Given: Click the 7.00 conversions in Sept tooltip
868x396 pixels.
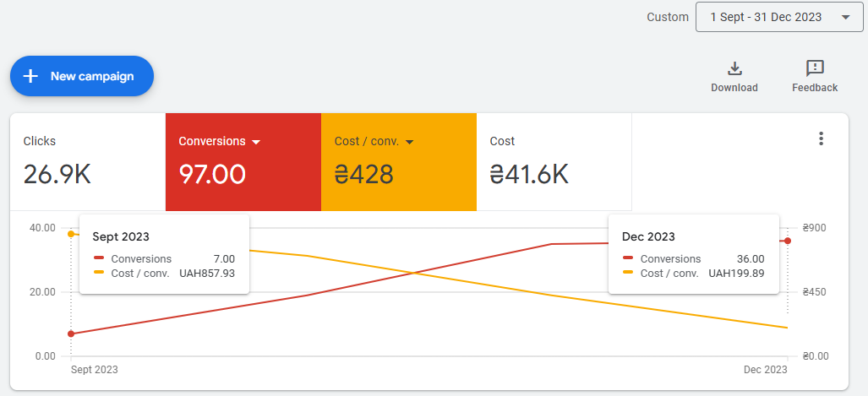Looking at the screenshot, I should (x=224, y=259).
